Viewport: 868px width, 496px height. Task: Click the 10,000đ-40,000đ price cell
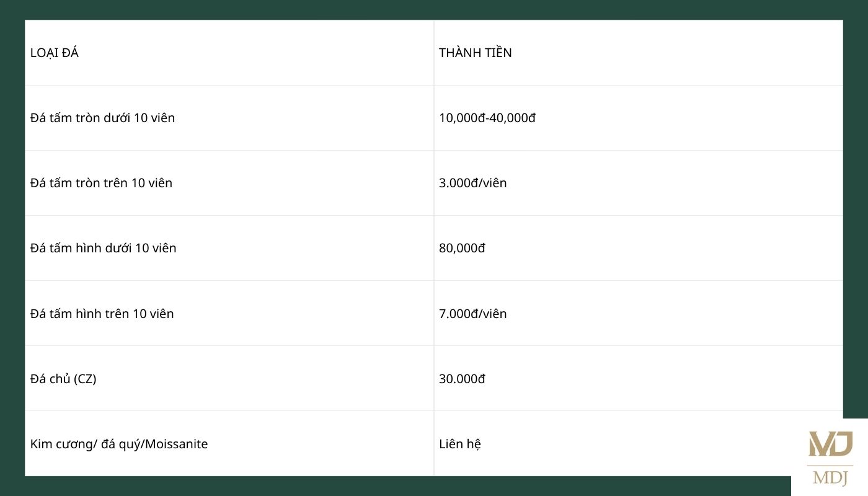[487, 118]
